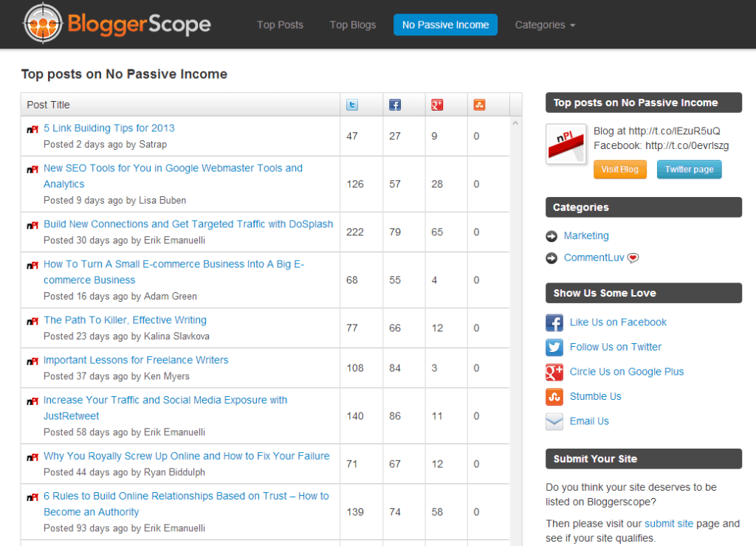Click the arrow icon beside CommentLuv

point(551,258)
